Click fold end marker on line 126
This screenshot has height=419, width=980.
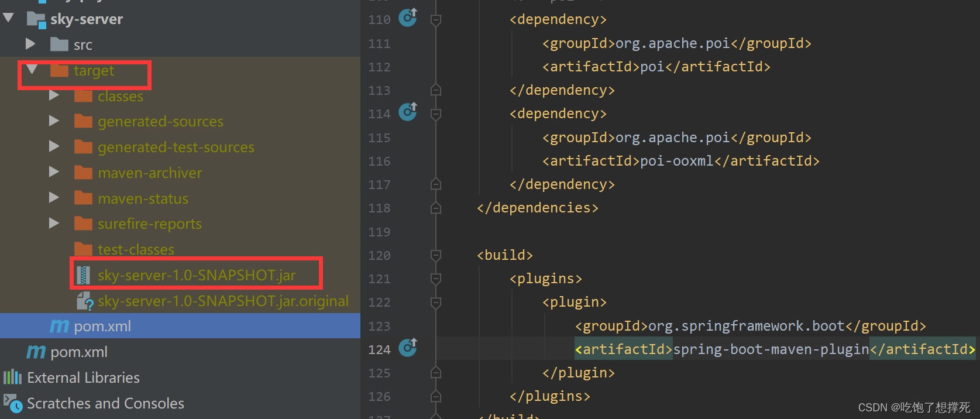[436, 396]
